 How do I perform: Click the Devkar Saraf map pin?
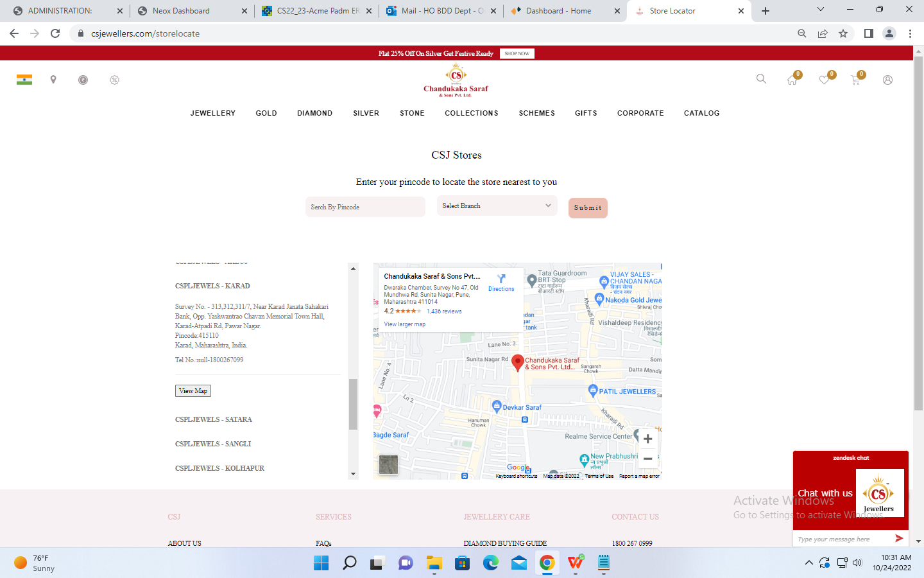496,407
